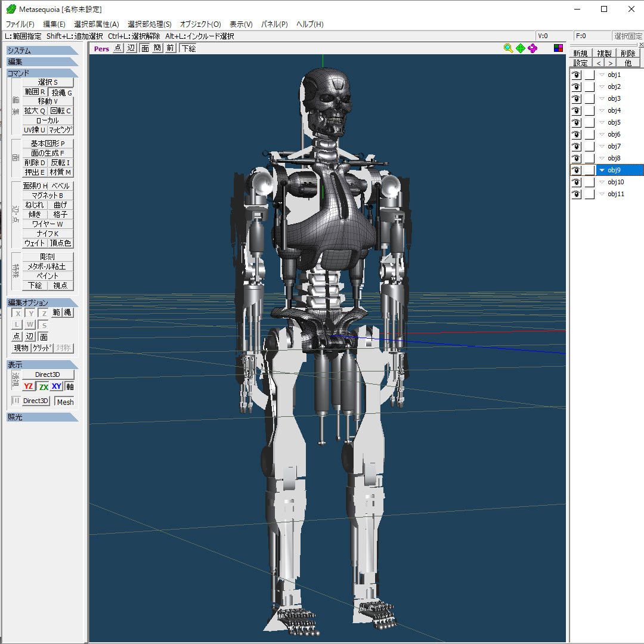Expand the 編集 panel header

click(42, 61)
